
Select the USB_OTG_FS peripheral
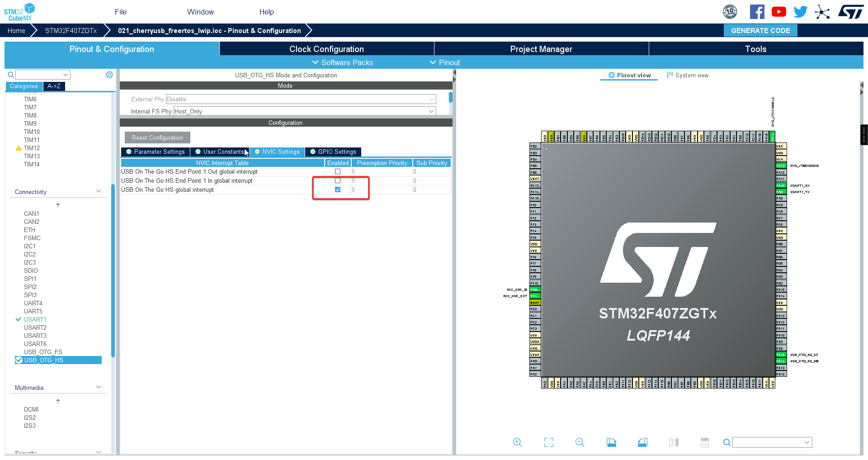point(43,352)
